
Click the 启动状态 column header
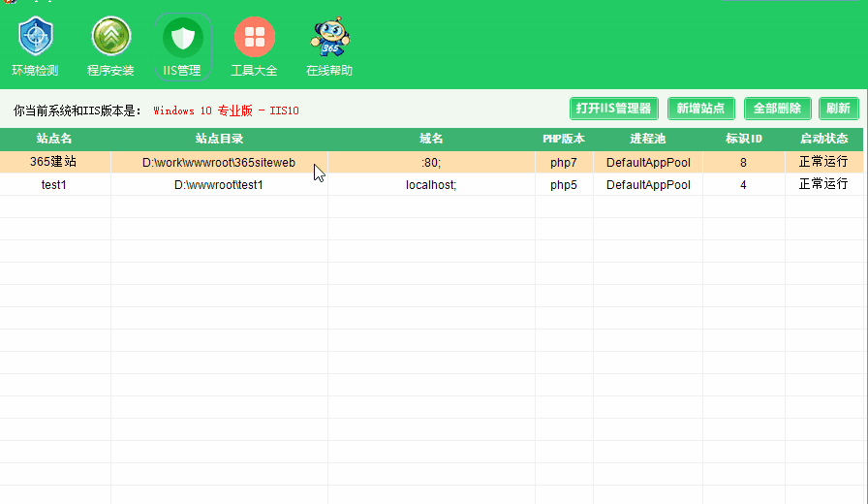pyautogui.click(x=823, y=139)
